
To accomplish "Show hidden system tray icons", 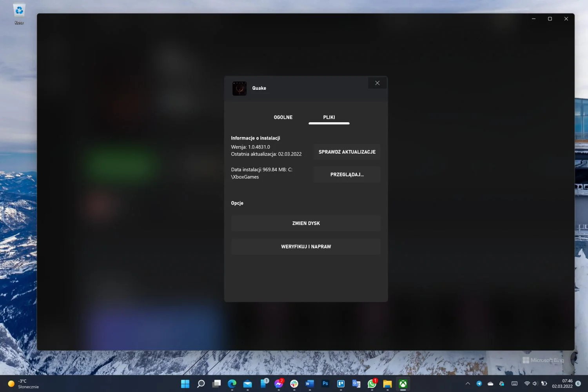I will [468, 384].
